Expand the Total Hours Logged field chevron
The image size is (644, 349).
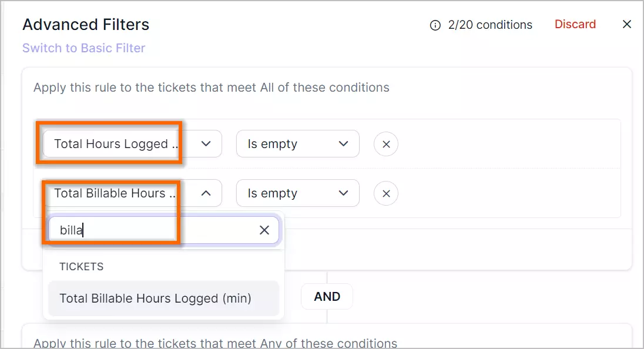click(x=206, y=144)
